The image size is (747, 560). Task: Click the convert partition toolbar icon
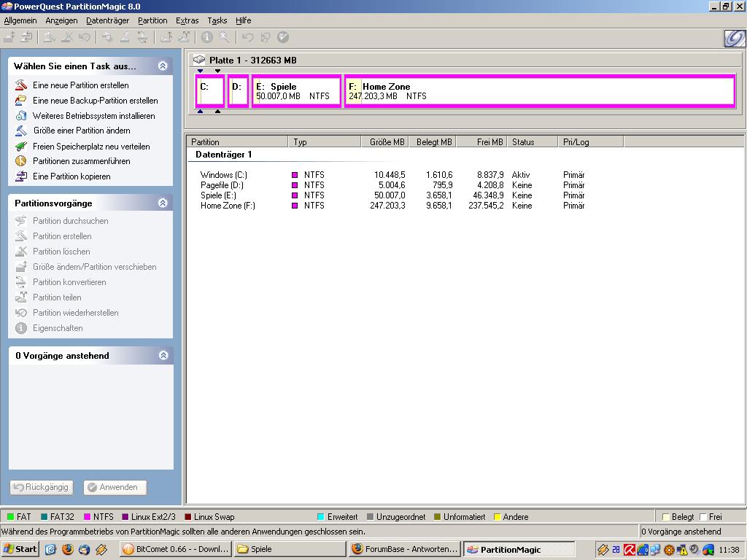coord(142,37)
